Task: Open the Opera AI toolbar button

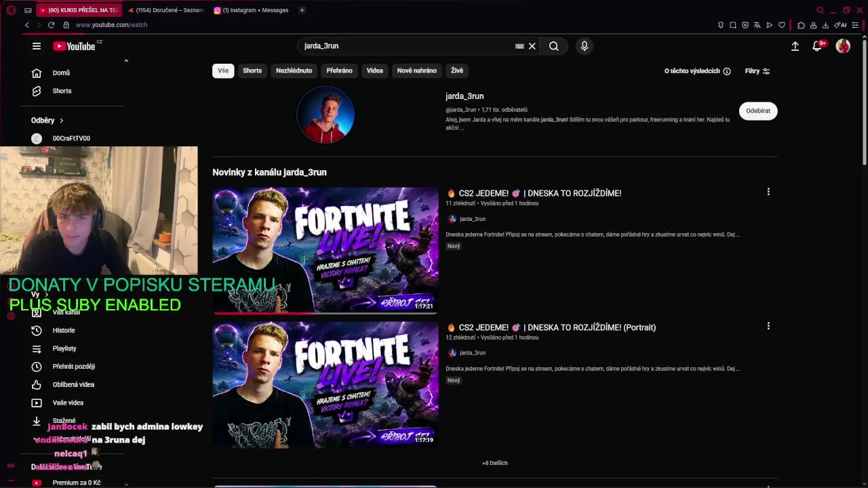Action: pyautogui.click(x=841, y=25)
